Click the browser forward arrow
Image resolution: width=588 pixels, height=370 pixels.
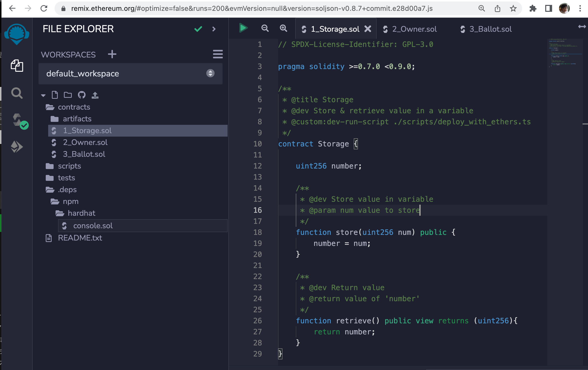coord(28,9)
